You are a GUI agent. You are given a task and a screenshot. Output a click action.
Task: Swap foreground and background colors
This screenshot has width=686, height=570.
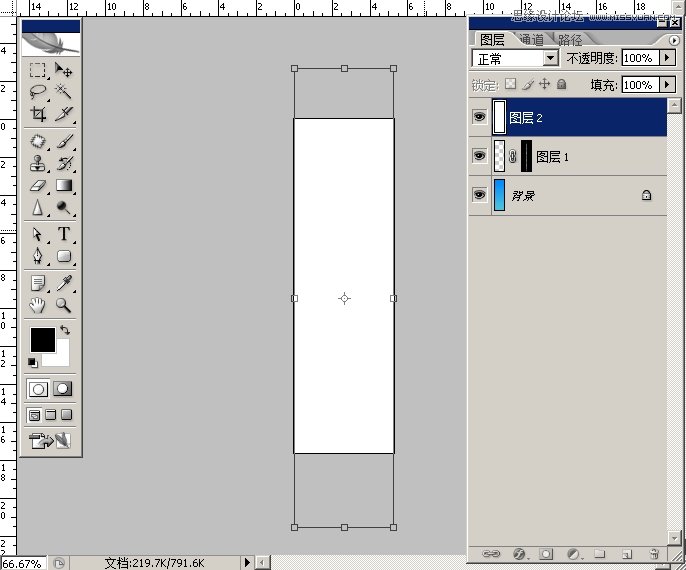click(65, 330)
